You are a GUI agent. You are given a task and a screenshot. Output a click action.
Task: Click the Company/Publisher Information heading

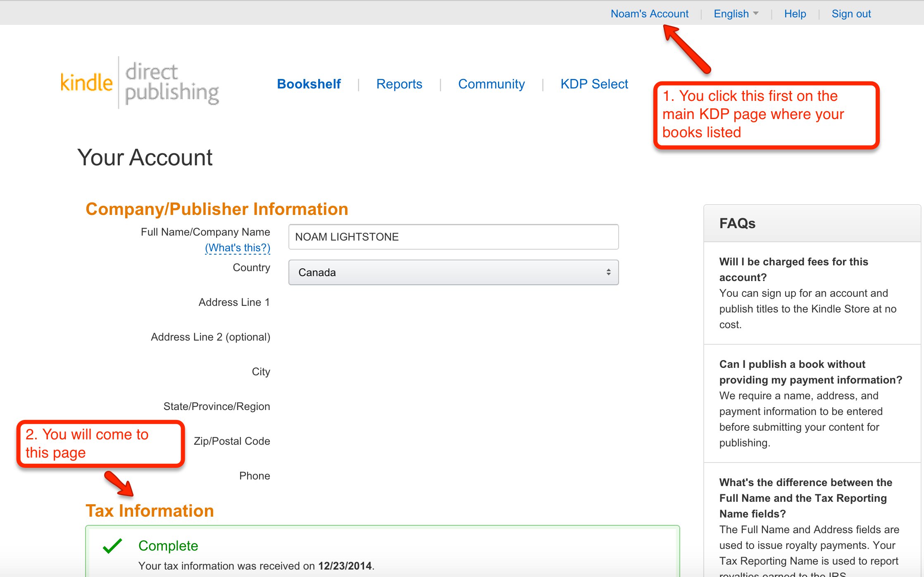click(217, 209)
